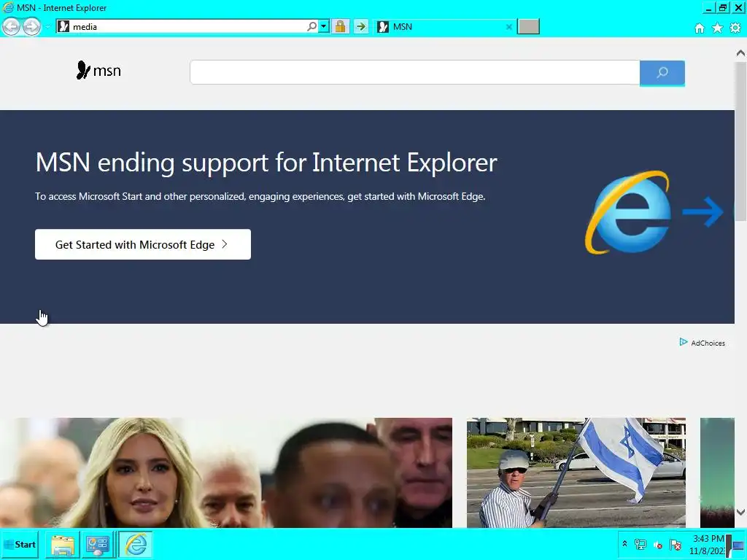Viewport: 747px width, 560px height.
Task: Click the page scrollbar down arrow
Action: [x=740, y=513]
